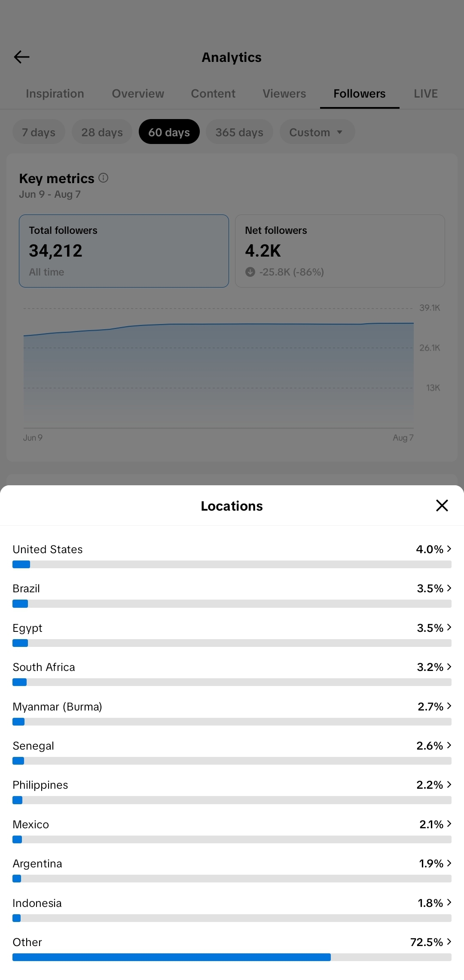Viewport: 464px width, 980px height.
Task: Tap the back arrow icon
Action: (x=21, y=57)
